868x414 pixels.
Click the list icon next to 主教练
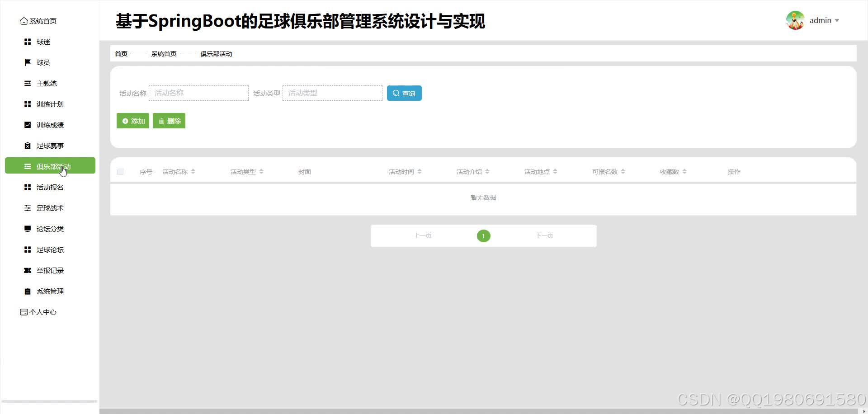28,83
